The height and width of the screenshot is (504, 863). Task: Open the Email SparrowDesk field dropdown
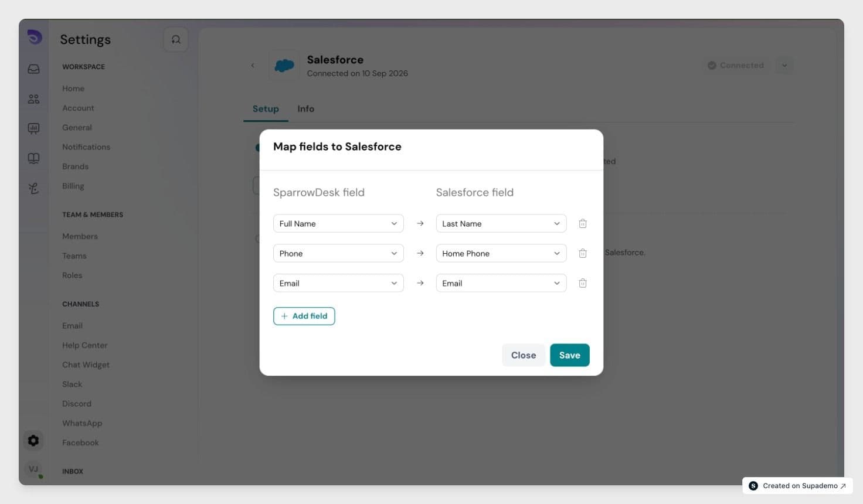coord(338,283)
